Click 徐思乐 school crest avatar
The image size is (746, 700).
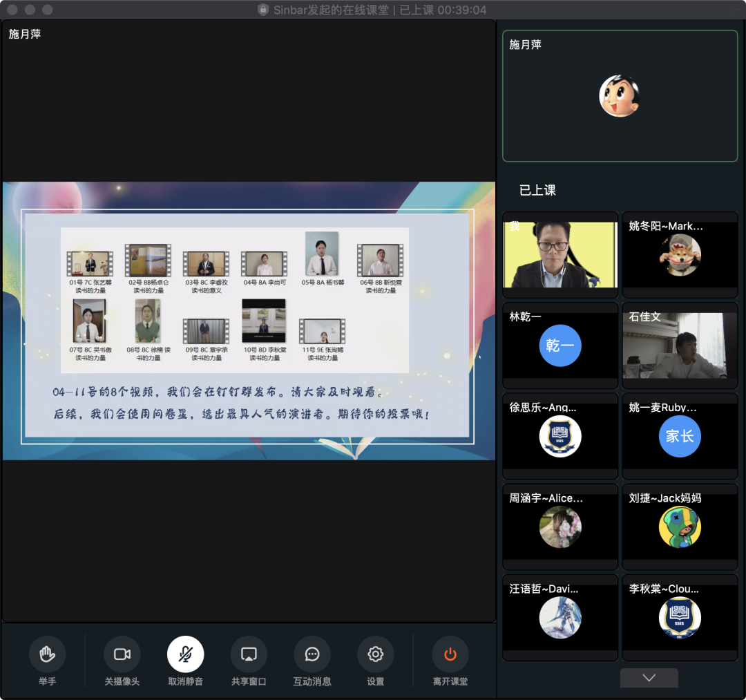point(560,436)
